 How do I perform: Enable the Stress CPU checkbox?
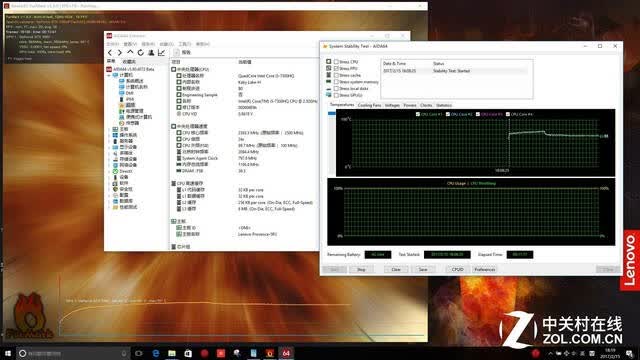click(336, 62)
